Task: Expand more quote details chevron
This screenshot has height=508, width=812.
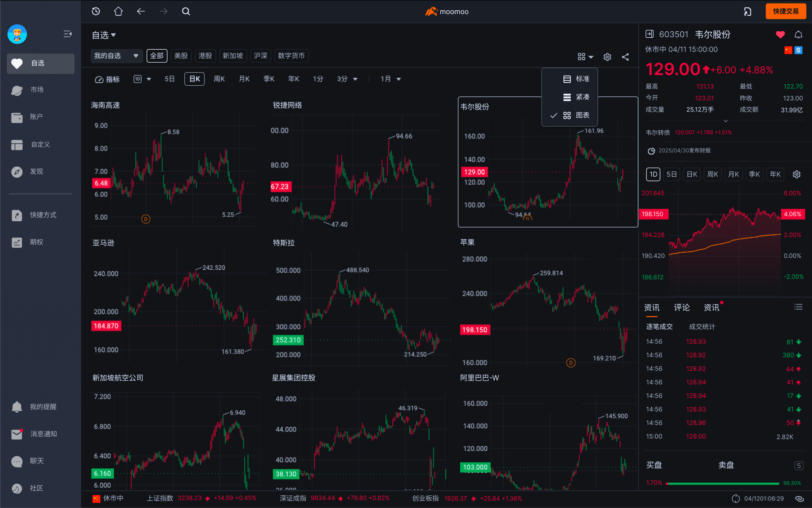Action: pos(725,121)
